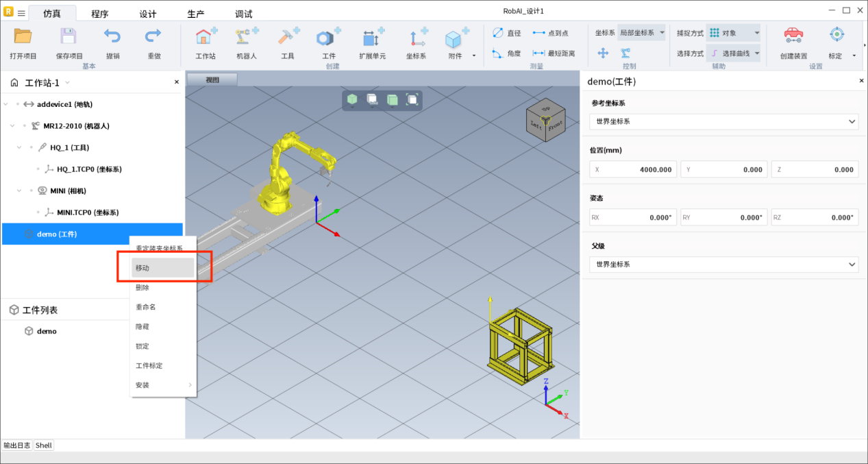This screenshot has width=868, height=464.
Task: Switch to the 程序 ribbon tab
Action: 100,14
